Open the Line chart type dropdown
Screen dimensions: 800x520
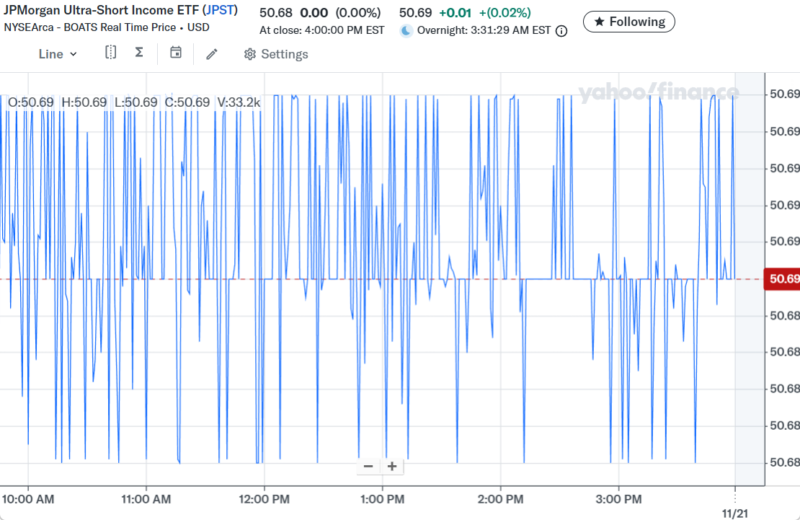57,54
